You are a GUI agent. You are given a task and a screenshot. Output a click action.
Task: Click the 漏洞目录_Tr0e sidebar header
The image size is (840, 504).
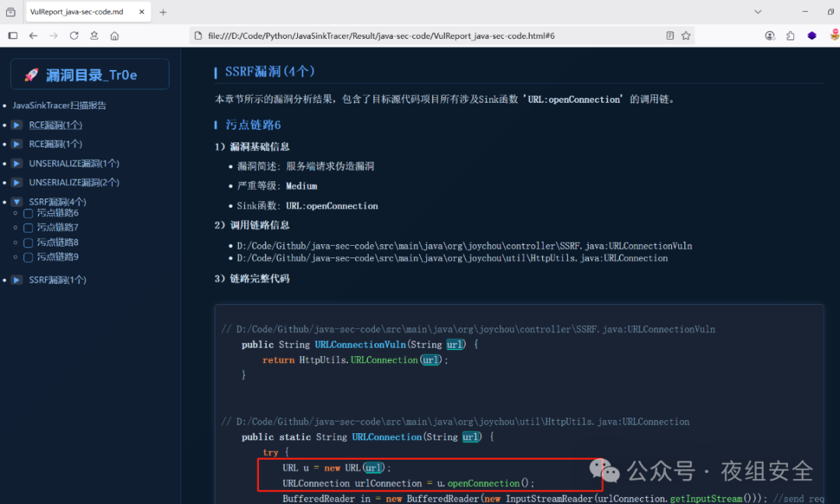click(x=90, y=75)
